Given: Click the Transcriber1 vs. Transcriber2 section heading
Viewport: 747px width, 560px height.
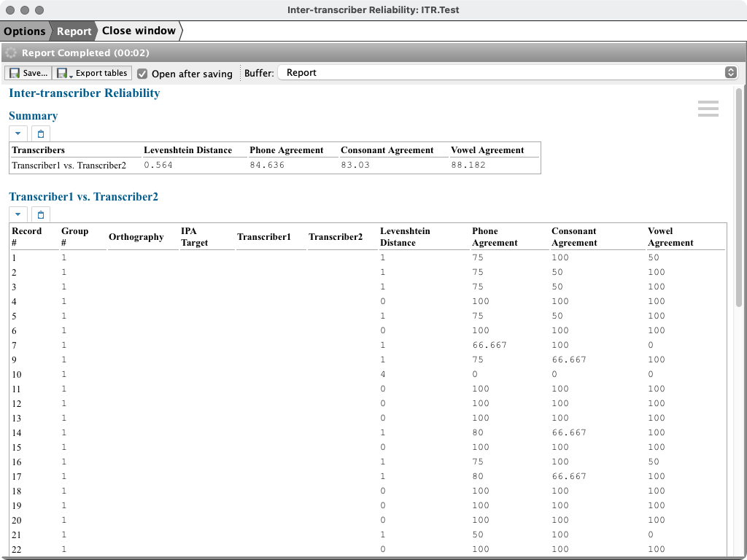Looking at the screenshot, I should click(83, 197).
